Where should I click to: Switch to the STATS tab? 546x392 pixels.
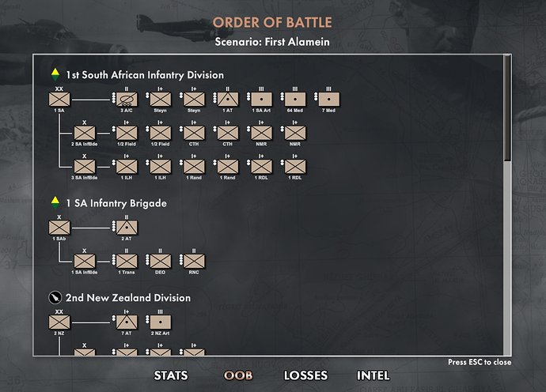(x=171, y=376)
